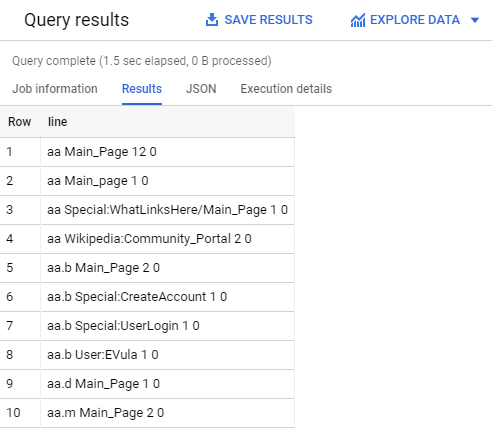
Task: Click row number 6 in the Row column
Action: (x=10, y=297)
